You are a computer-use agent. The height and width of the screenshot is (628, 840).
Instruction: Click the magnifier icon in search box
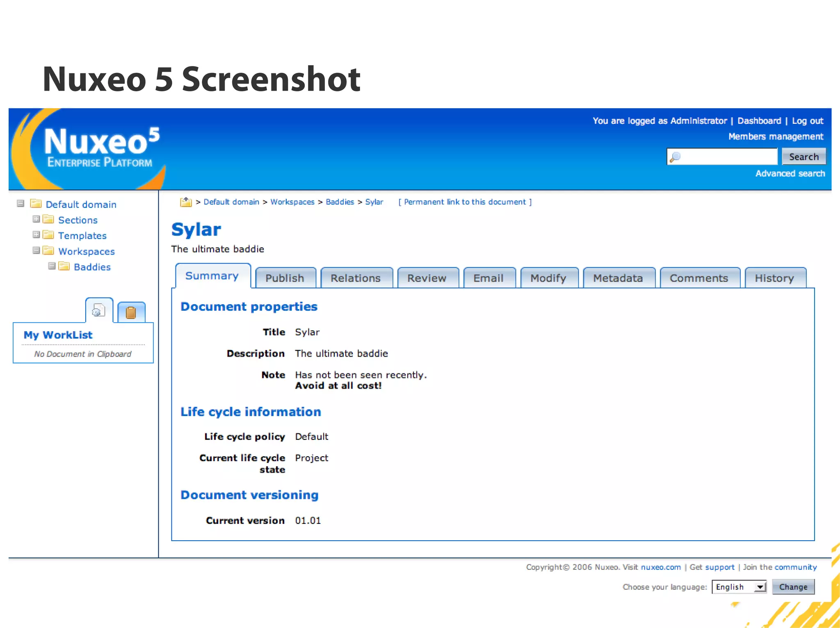point(675,157)
